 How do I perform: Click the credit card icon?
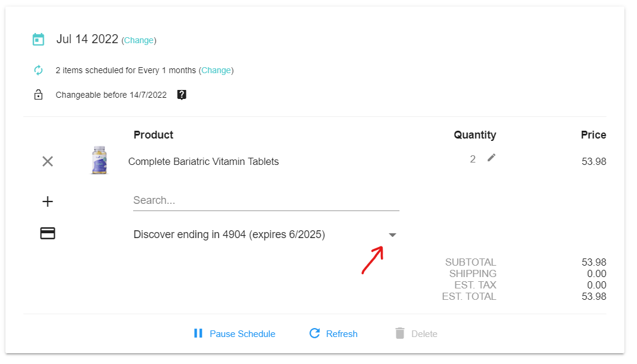pos(47,234)
